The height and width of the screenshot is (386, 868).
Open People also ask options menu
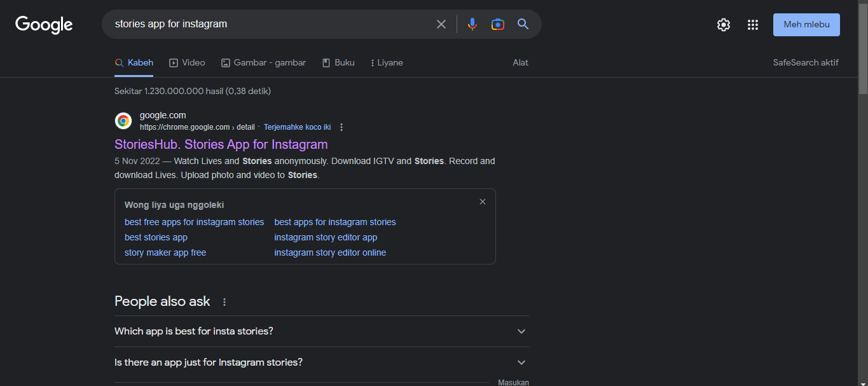pos(224,302)
